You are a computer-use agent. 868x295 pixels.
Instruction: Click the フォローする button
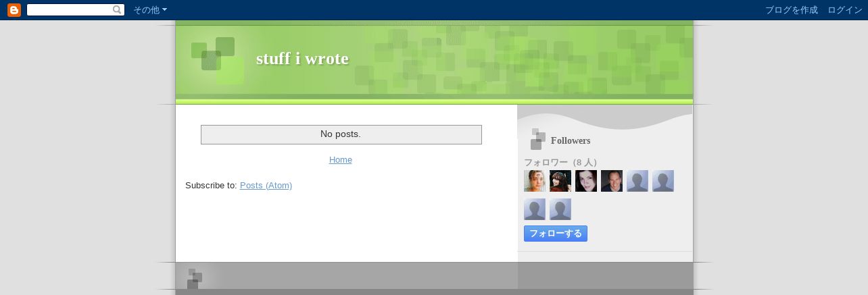[556, 234]
